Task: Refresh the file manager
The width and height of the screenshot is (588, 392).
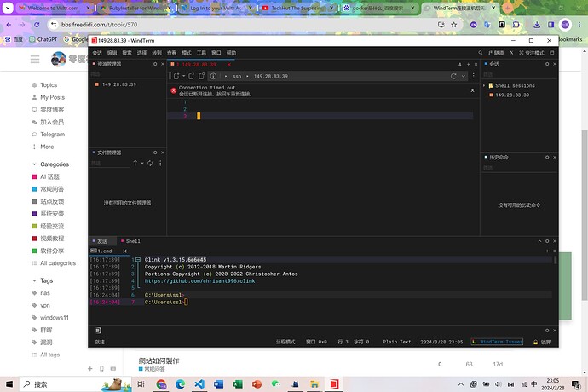Action: coord(150,163)
